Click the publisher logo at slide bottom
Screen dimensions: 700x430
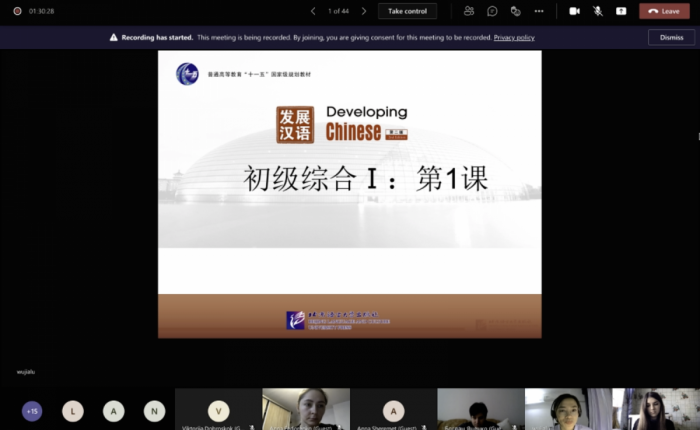(338, 320)
